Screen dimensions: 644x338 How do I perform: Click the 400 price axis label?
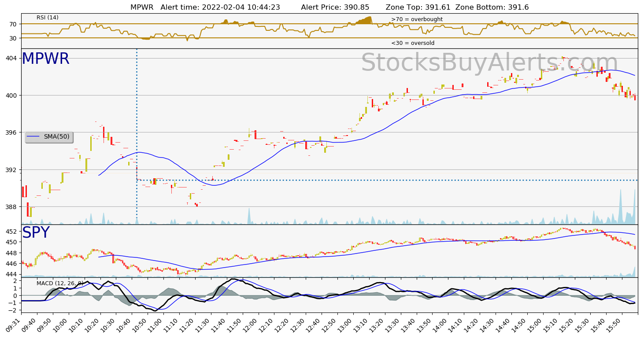12,95
